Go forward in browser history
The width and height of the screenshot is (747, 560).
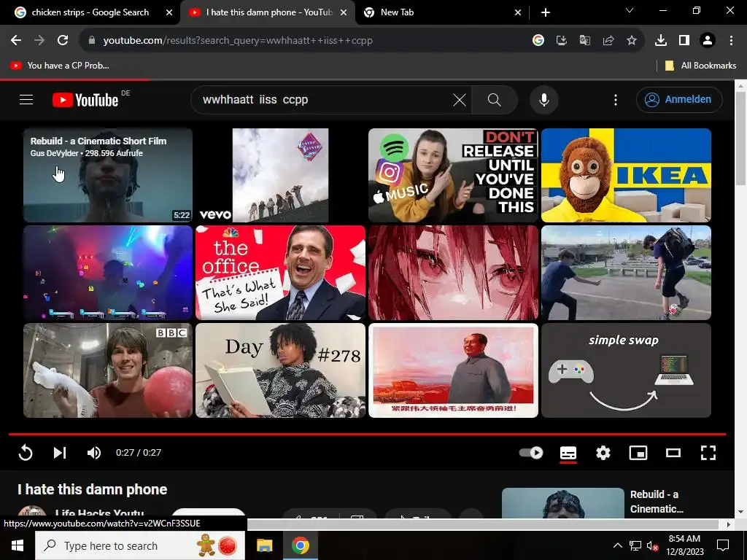39,41
